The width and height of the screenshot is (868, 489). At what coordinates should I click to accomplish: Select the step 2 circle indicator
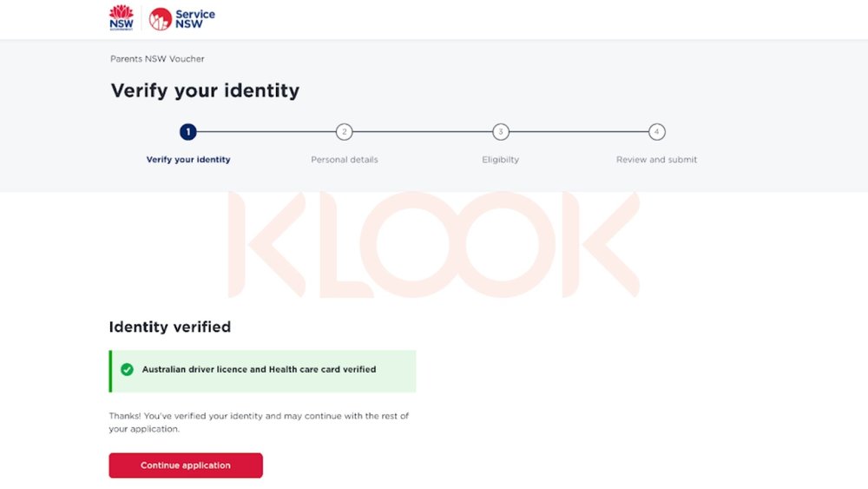pyautogui.click(x=345, y=132)
